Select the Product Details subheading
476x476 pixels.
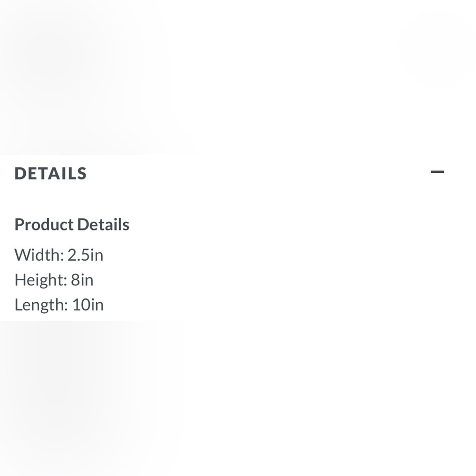pyautogui.click(x=72, y=225)
